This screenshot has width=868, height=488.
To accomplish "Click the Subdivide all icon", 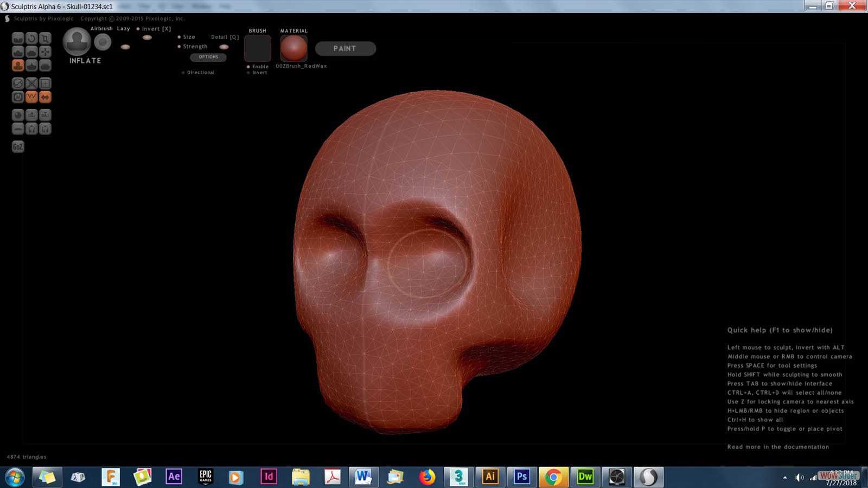I will [45, 83].
